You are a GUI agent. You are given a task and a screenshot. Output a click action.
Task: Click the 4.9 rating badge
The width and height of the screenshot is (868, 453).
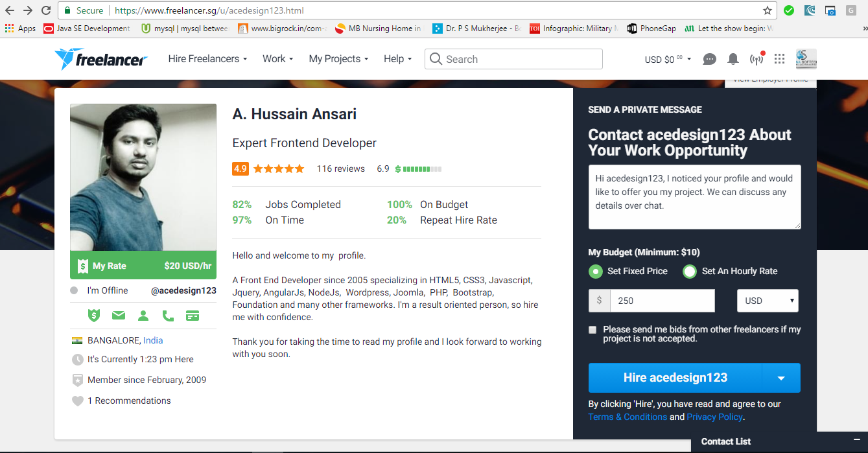coord(240,168)
